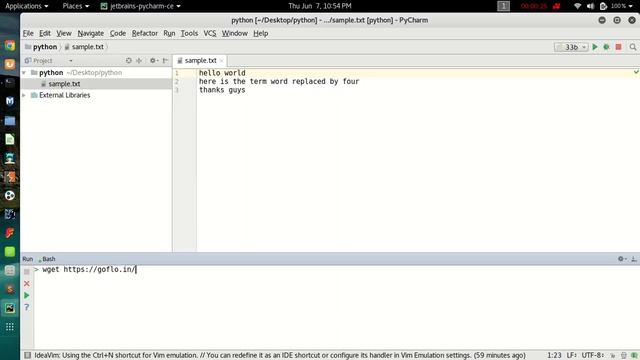Open the Applications menu in top panel
Viewport: 640px width, 360px height.
click(27, 6)
